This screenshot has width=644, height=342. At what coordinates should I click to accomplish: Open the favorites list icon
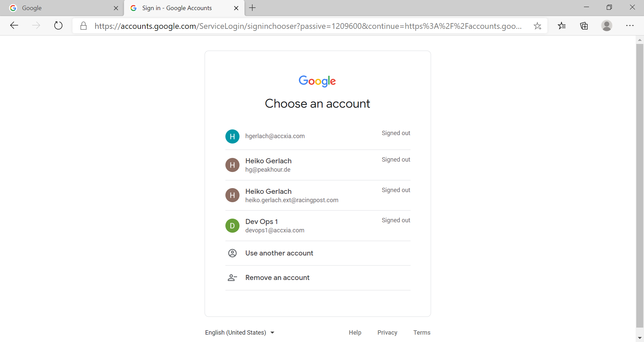point(562,26)
